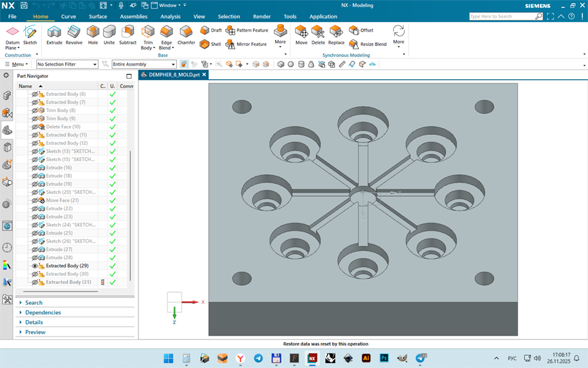The height and width of the screenshot is (368, 588).
Task: Open Photoshop from the taskbar
Action: coord(384,358)
